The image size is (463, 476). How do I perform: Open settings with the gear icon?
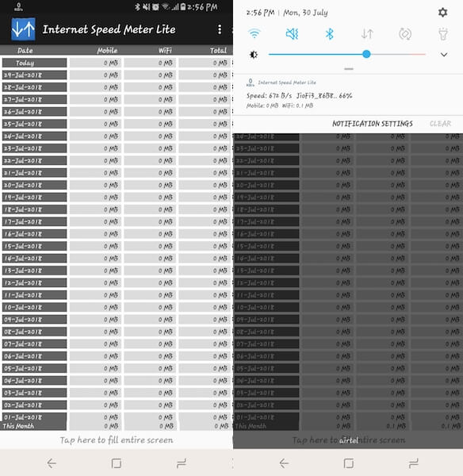click(442, 13)
